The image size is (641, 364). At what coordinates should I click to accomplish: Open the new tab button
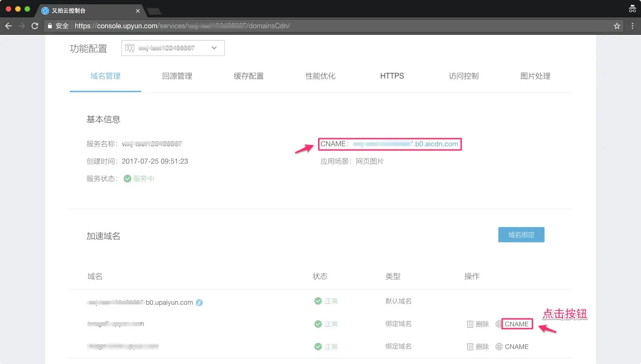pyautogui.click(x=154, y=11)
